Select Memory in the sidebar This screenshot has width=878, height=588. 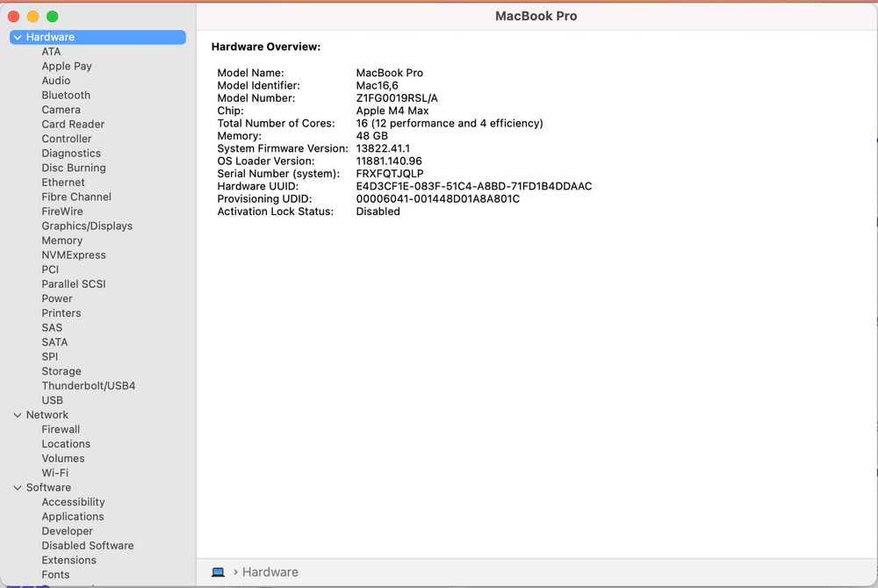pyautogui.click(x=62, y=240)
